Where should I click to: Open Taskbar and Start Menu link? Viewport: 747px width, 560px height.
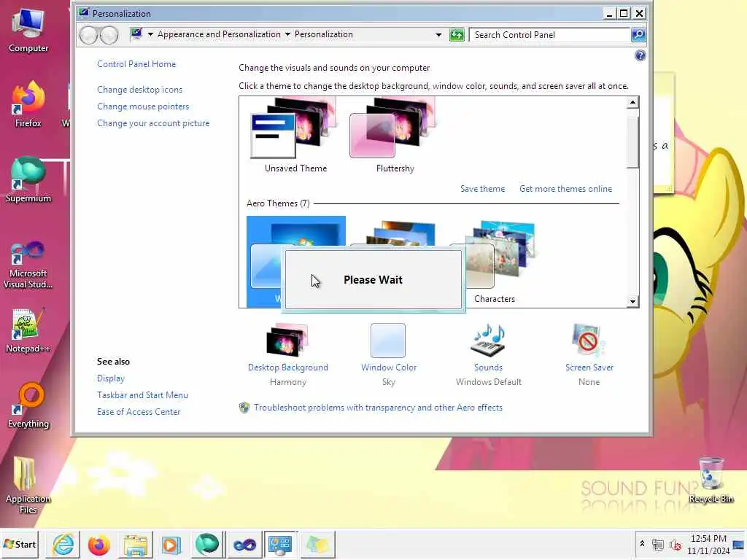(142, 394)
